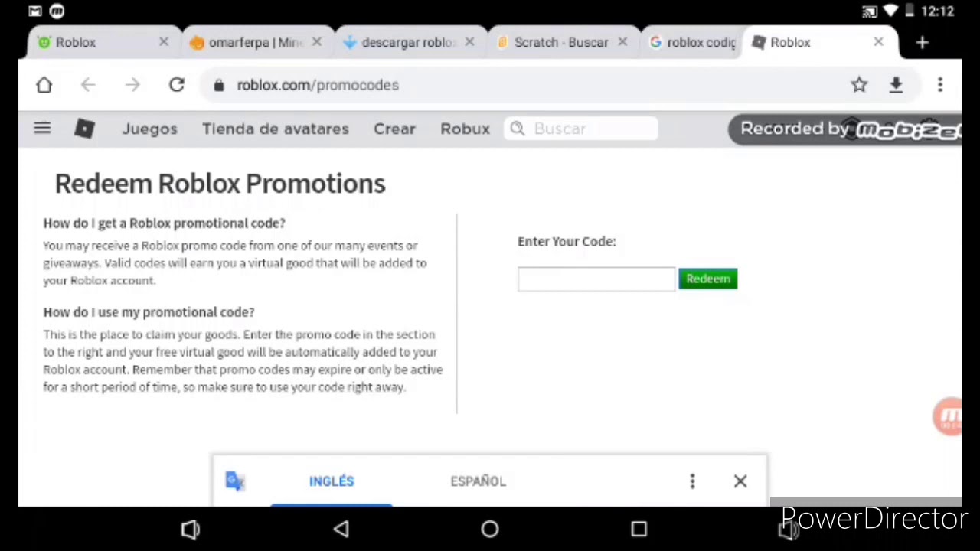980x551 pixels.
Task: Bookmark this page with the star icon
Action: point(859,85)
